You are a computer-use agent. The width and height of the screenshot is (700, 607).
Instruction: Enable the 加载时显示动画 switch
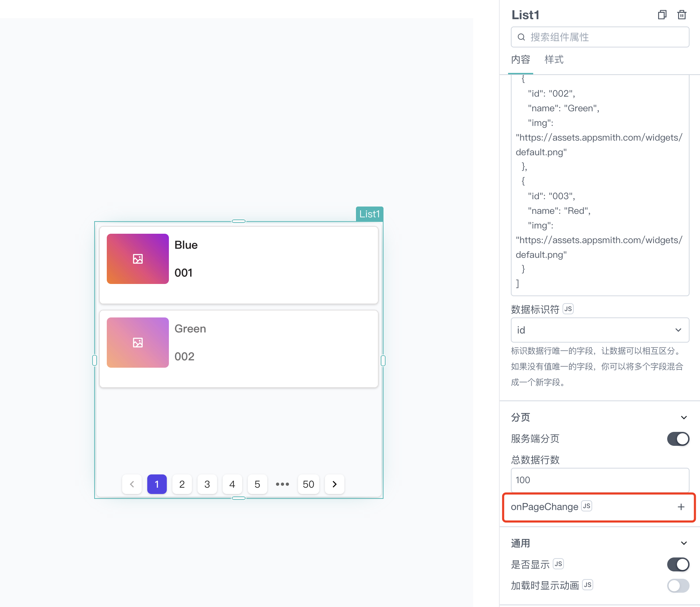(x=678, y=585)
